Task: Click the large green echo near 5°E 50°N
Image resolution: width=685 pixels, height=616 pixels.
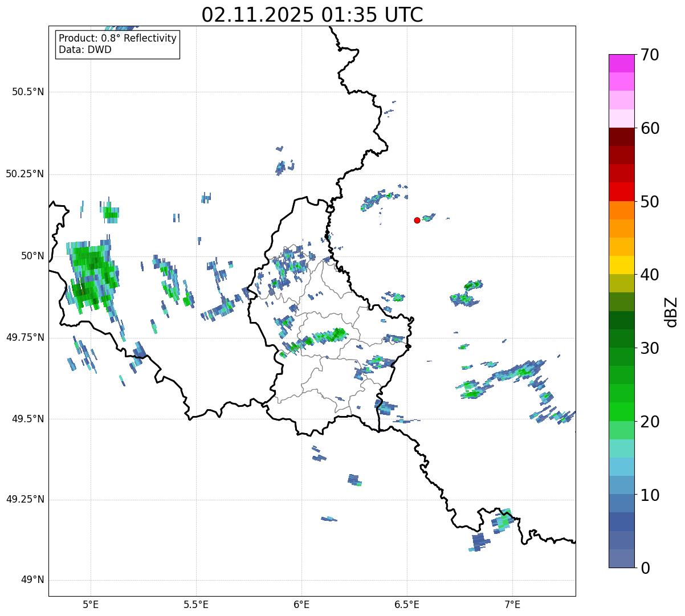Action: point(91,275)
